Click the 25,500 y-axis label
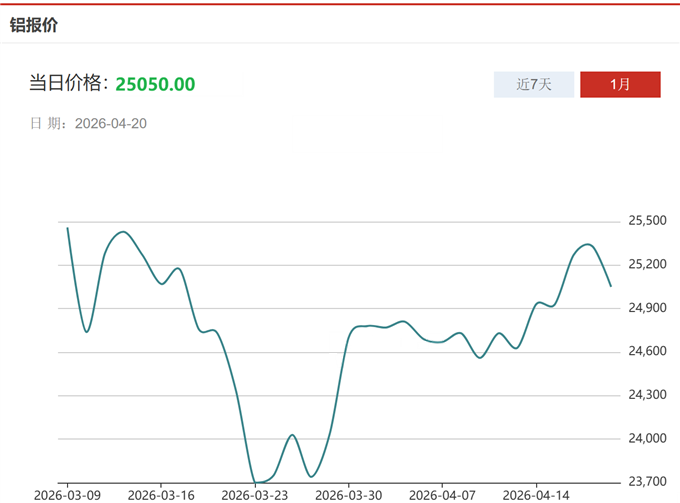This screenshot has height=503, width=680. click(647, 221)
